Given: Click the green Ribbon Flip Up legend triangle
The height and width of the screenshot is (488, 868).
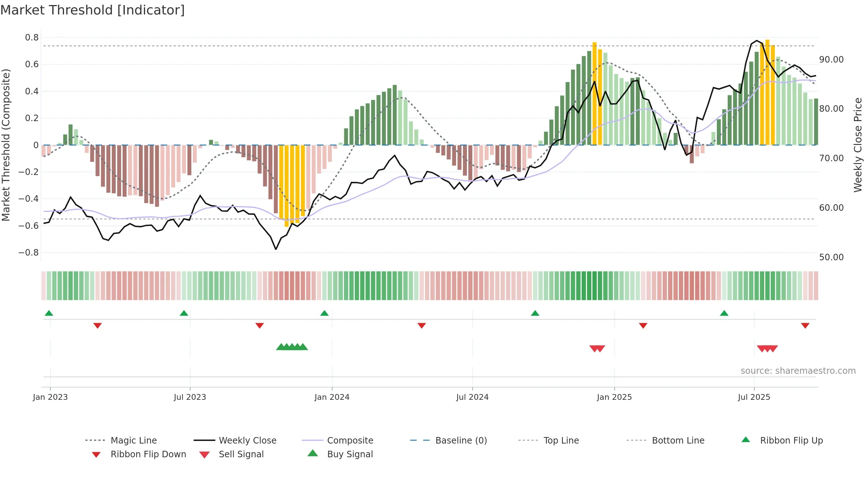Looking at the screenshot, I should [x=746, y=440].
